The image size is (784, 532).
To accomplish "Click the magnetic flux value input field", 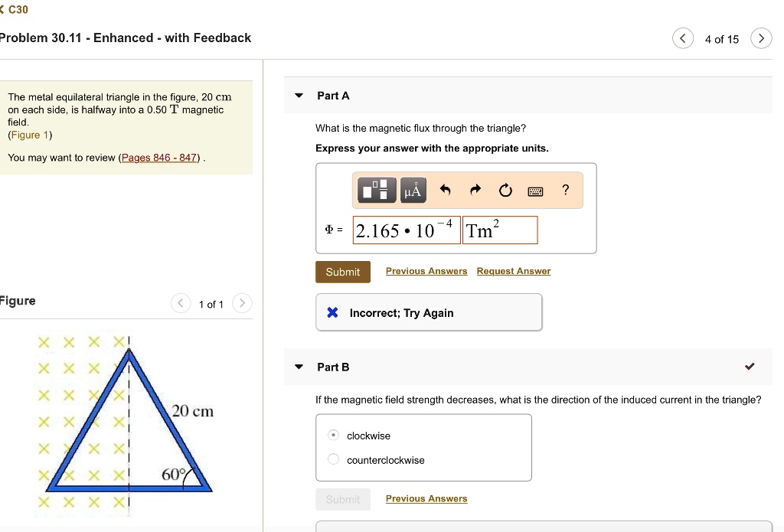I will pyautogui.click(x=406, y=230).
